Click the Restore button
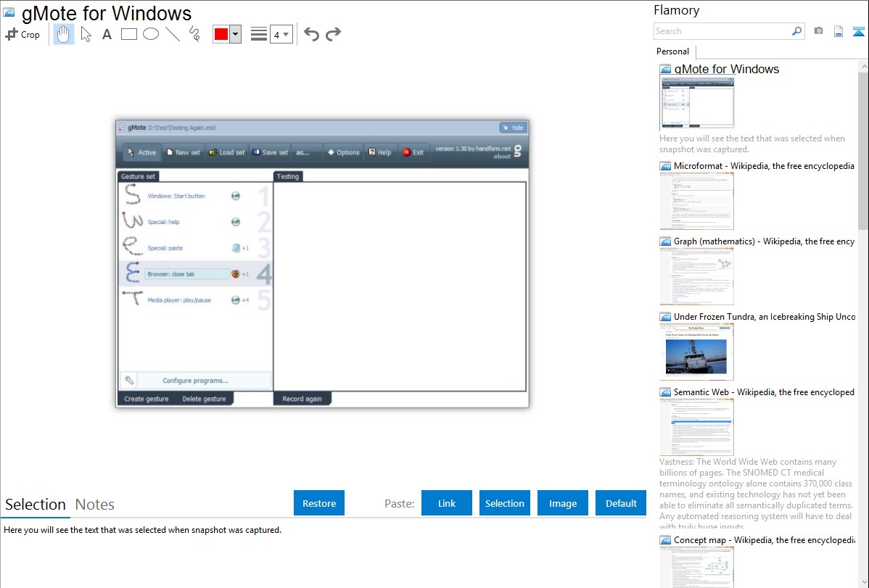The width and height of the screenshot is (869, 588). (x=319, y=503)
